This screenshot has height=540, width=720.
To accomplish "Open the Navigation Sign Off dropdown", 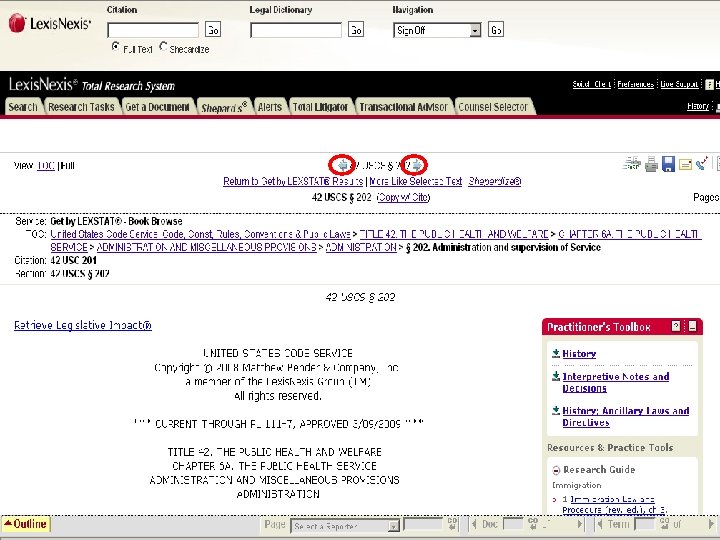I will (437, 30).
